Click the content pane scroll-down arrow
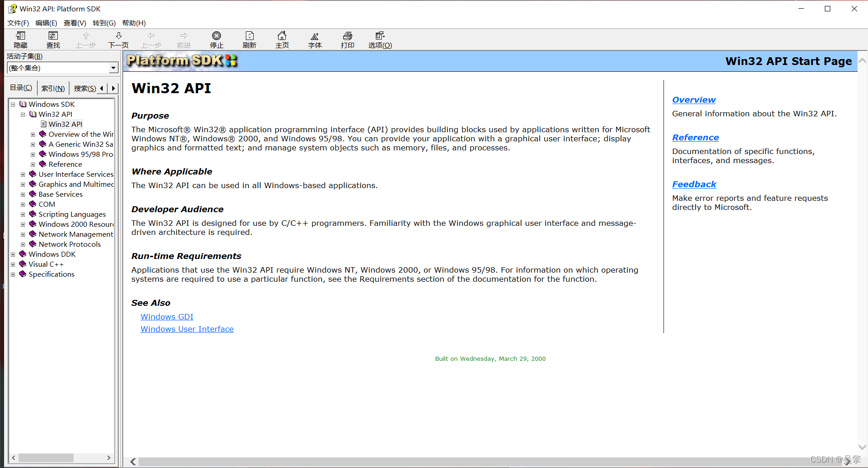Screen dimensions: 868x468 862,448
